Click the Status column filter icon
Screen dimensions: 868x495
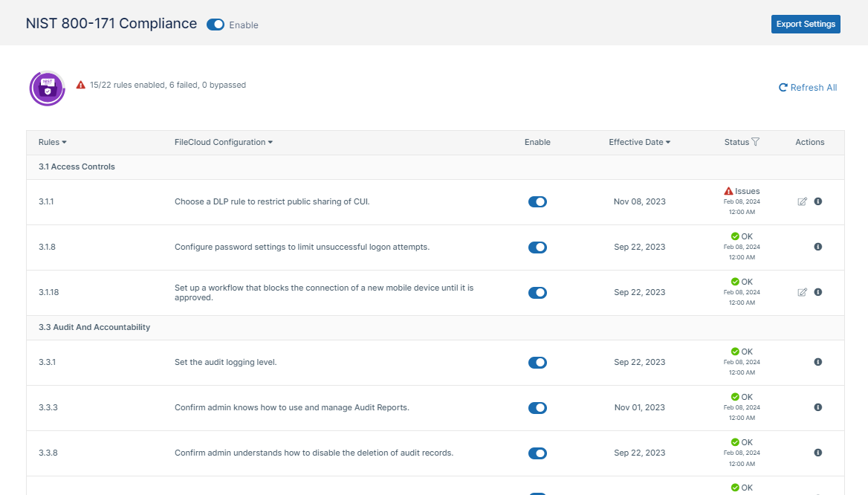[756, 142]
